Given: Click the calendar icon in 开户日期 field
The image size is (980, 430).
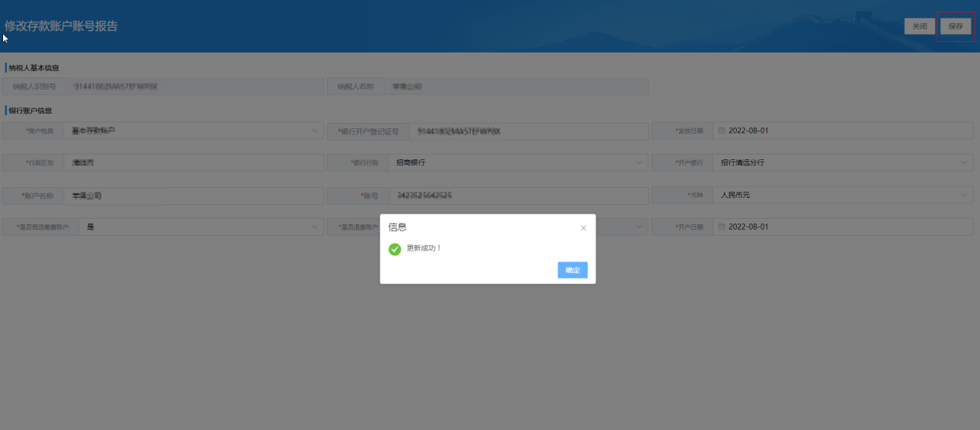Looking at the screenshot, I should pos(722,227).
